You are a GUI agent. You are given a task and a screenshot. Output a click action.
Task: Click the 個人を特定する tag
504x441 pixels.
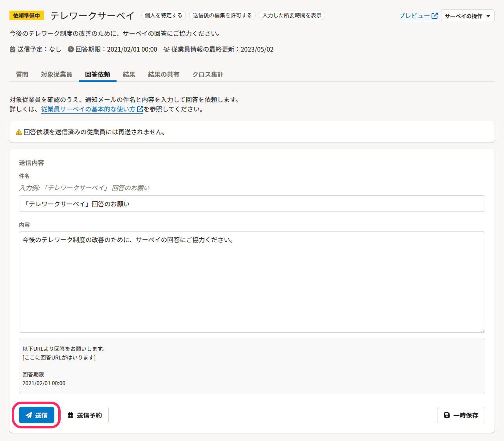click(x=163, y=15)
